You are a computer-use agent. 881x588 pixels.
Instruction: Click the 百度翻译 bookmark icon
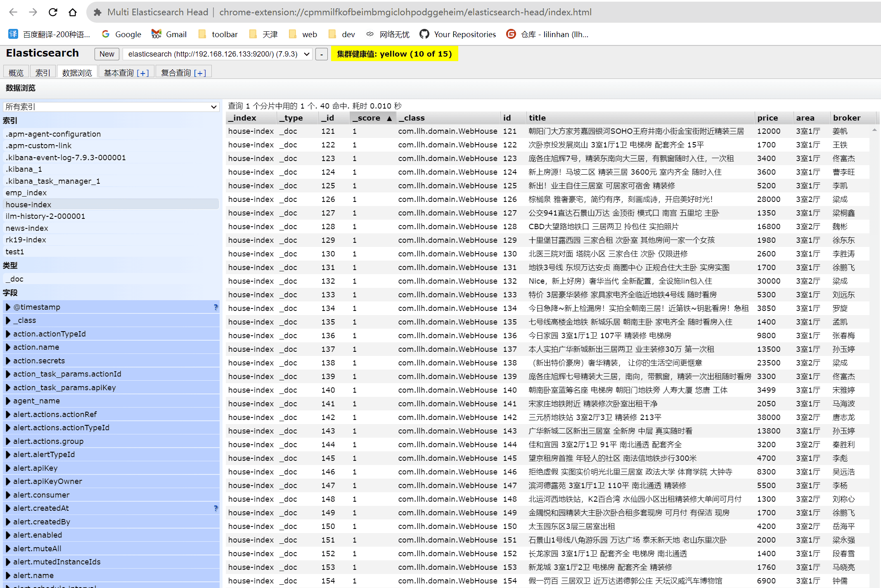[13, 34]
